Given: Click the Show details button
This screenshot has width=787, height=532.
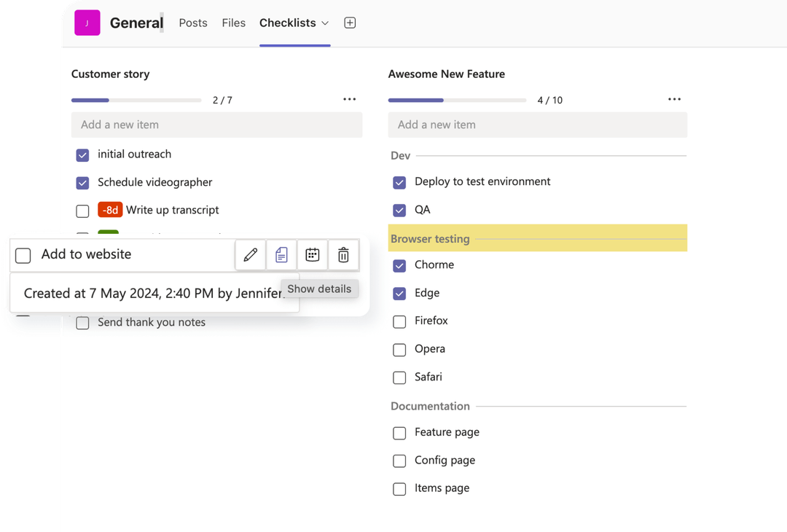Looking at the screenshot, I should click(319, 289).
